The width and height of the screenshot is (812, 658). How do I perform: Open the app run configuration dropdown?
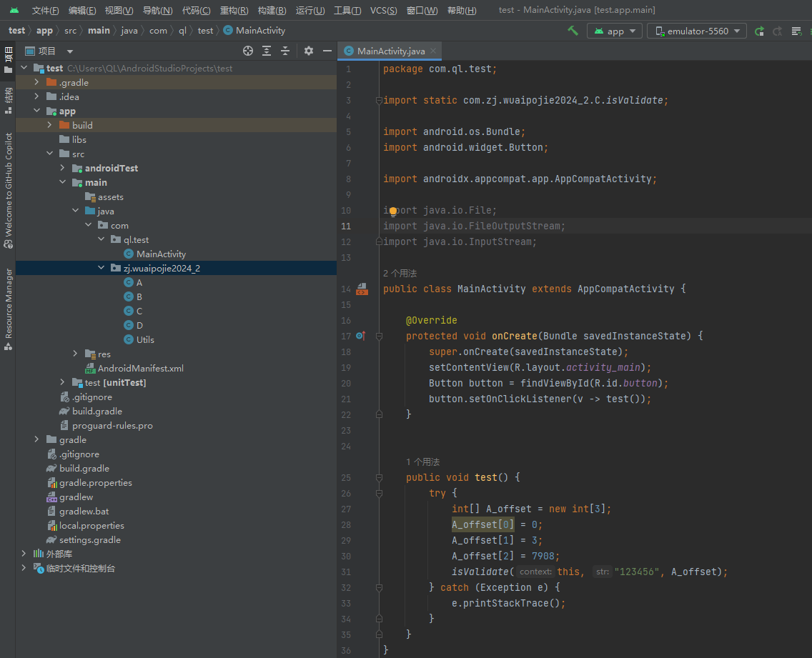pos(615,31)
